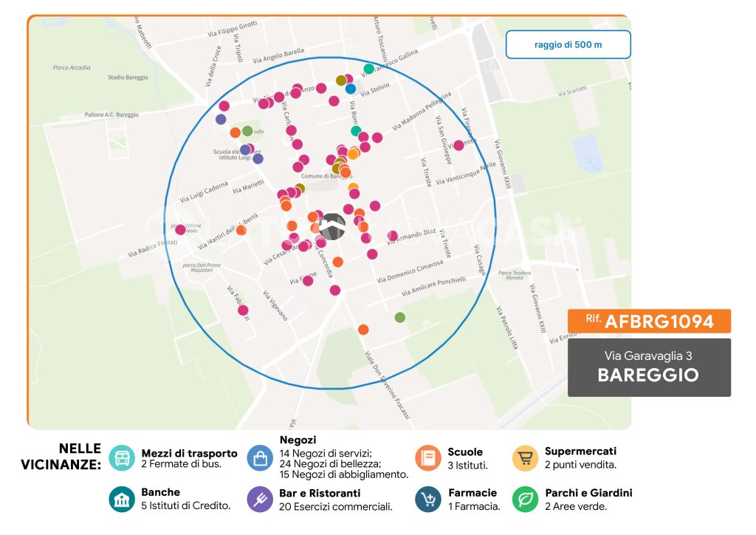
Task: Click the Via Scarlatti street label
Action: [x=572, y=91]
